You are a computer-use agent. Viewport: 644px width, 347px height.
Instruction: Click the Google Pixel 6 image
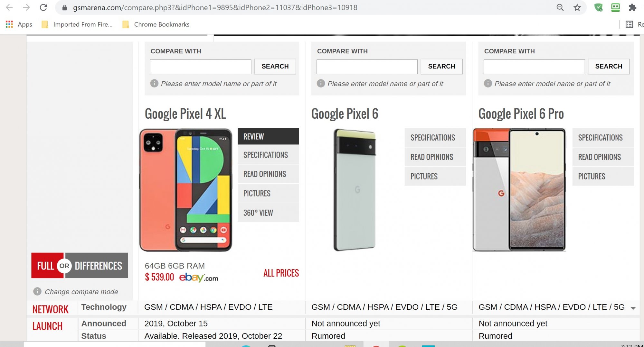[x=355, y=190]
